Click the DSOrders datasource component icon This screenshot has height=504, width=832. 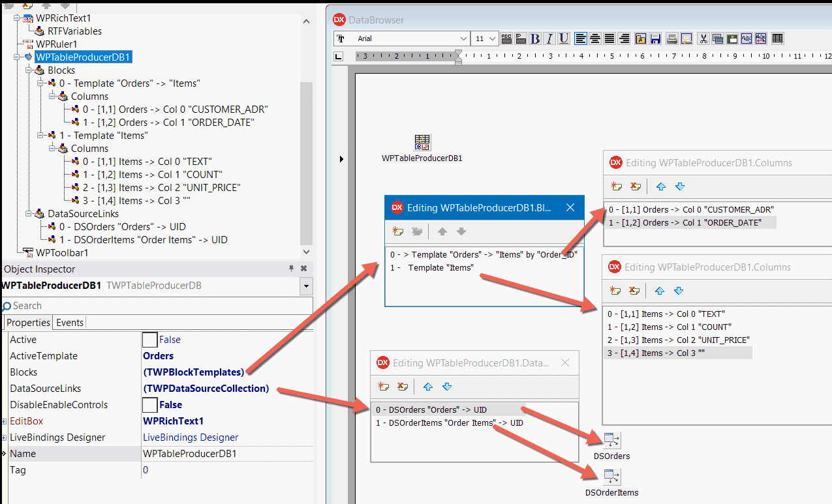coord(611,440)
